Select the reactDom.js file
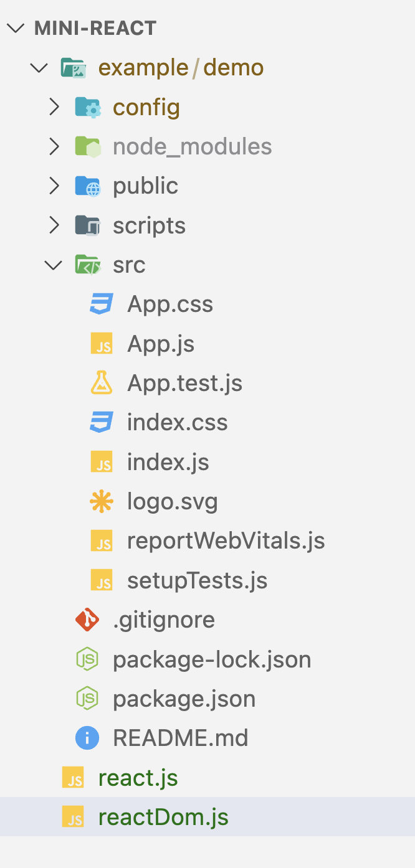415x868 pixels. tap(163, 817)
